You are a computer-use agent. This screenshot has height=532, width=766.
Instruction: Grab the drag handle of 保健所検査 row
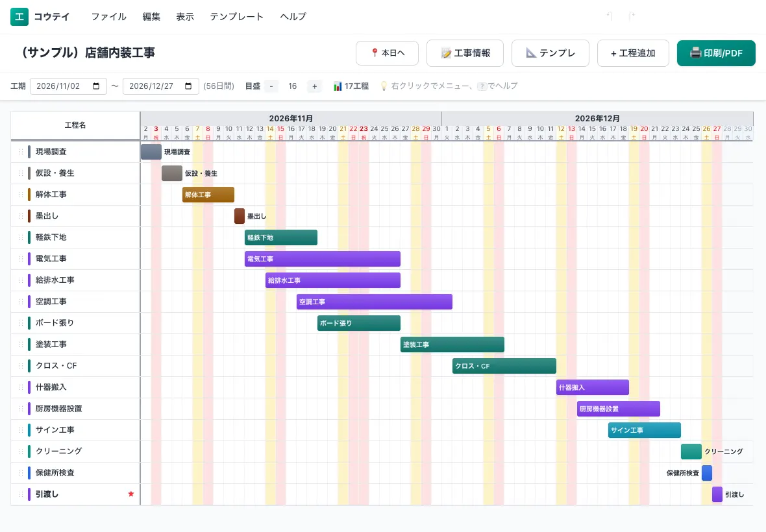pos(21,473)
